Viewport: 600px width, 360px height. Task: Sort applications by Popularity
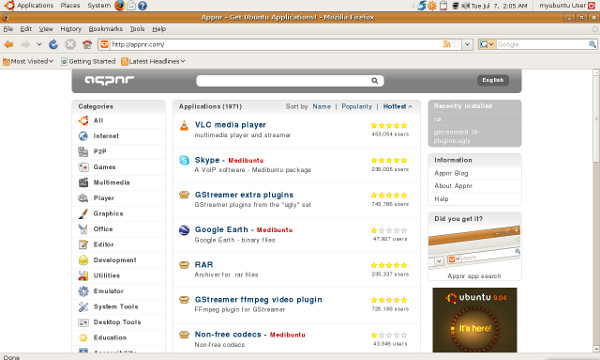pyautogui.click(x=356, y=106)
